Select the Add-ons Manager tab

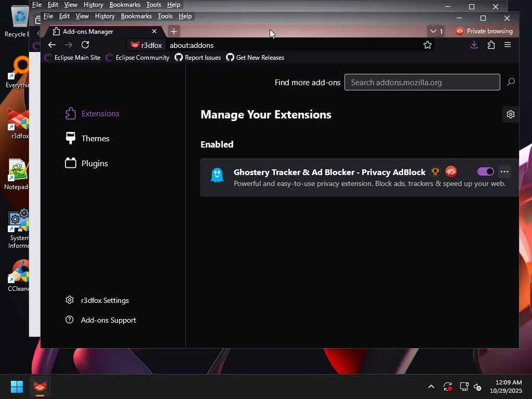point(105,32)
